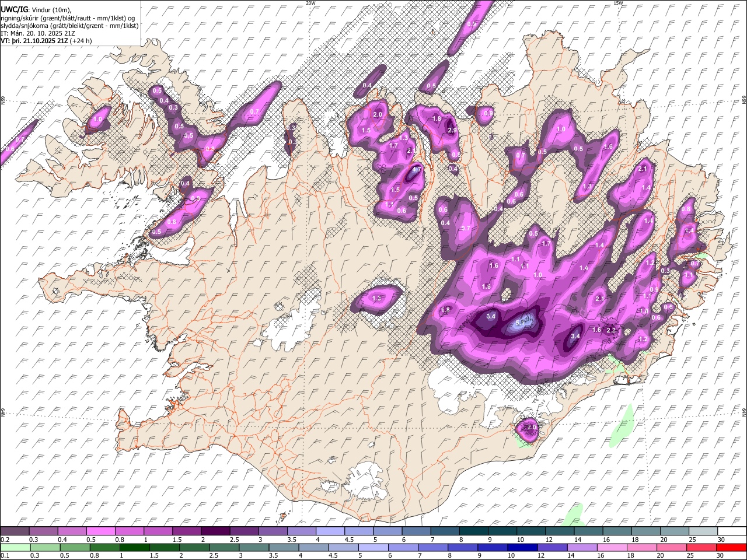
Task: Pick the darkest purple swatch between 2 and 2.5
Action: pos(215,531)
